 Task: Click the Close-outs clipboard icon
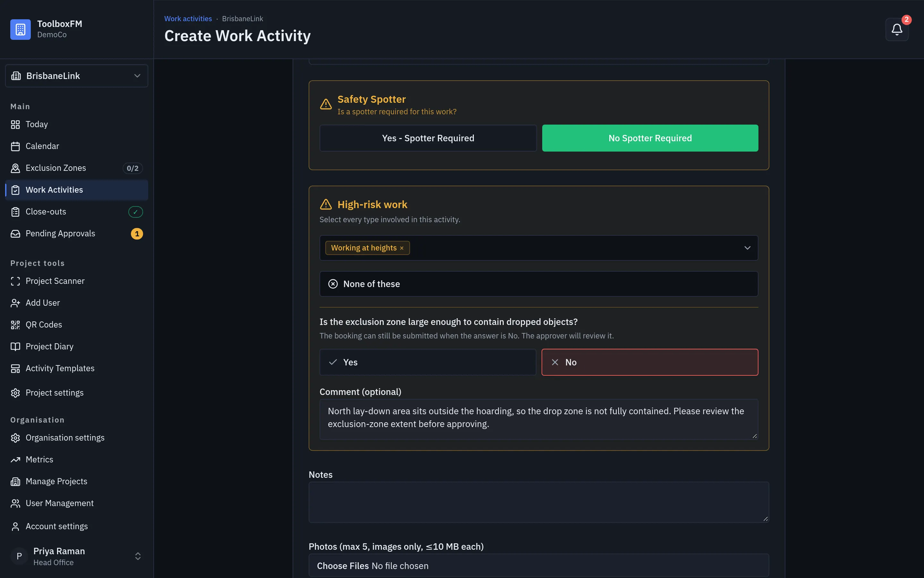15,212
